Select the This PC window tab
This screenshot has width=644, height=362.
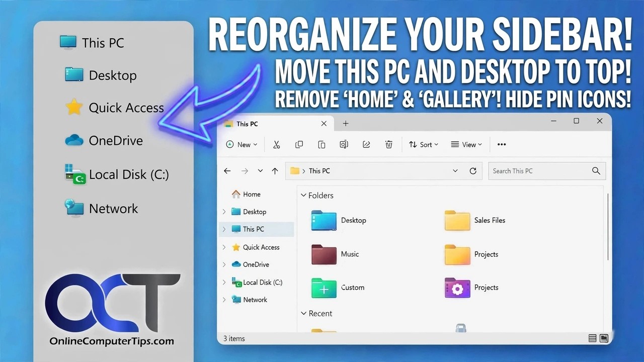tap(276, 124)
